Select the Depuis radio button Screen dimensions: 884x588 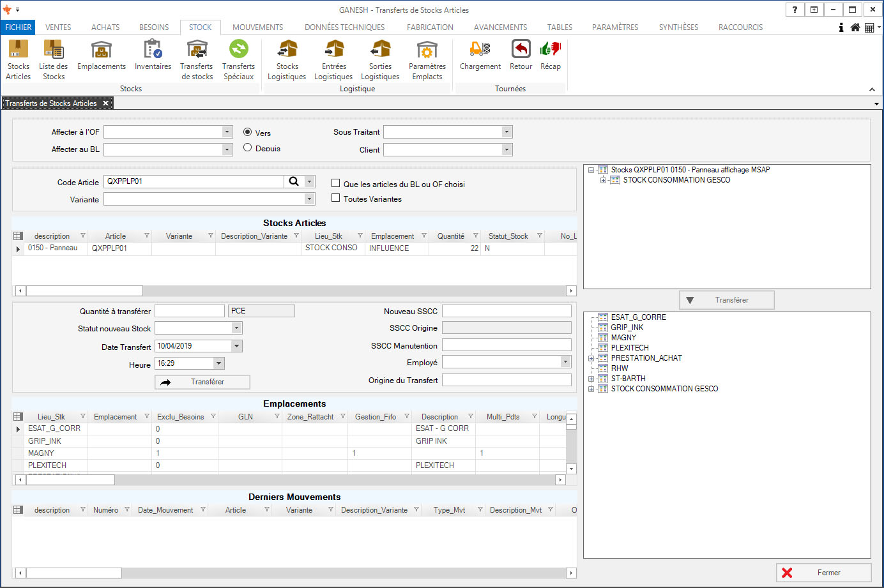tap(248, 147)
